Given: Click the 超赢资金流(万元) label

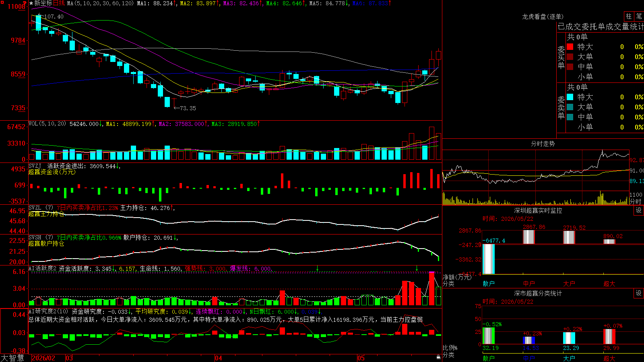Looking at the screenshot, I should pyautogui.click(x=52, y=172).
